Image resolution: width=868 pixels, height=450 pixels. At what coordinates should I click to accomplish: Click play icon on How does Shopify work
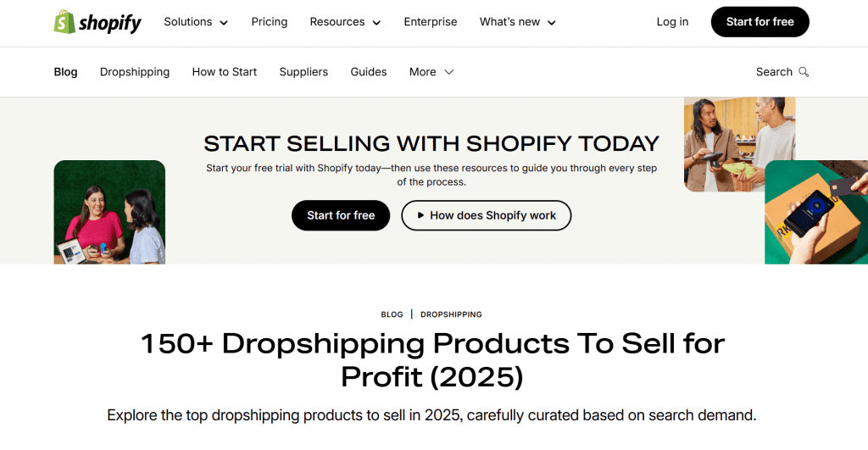[x=419, y=215]
